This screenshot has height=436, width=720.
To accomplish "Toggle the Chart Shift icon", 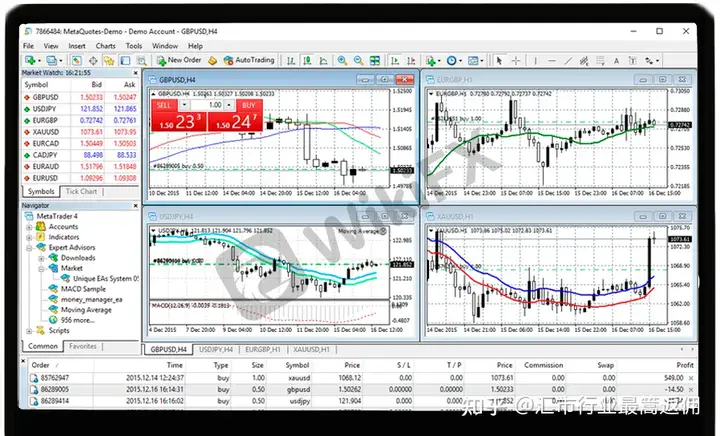I will tap(411, 61).
